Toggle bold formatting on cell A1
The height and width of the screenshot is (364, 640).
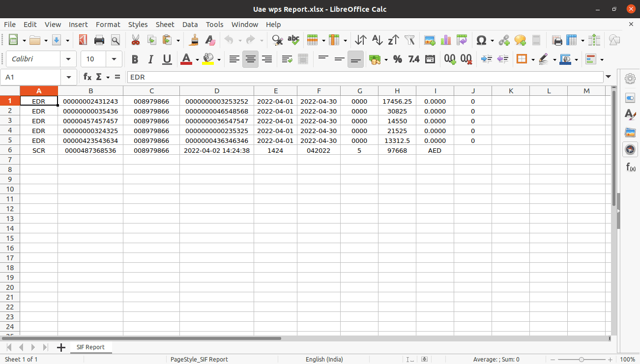click(x=135, y=59)
